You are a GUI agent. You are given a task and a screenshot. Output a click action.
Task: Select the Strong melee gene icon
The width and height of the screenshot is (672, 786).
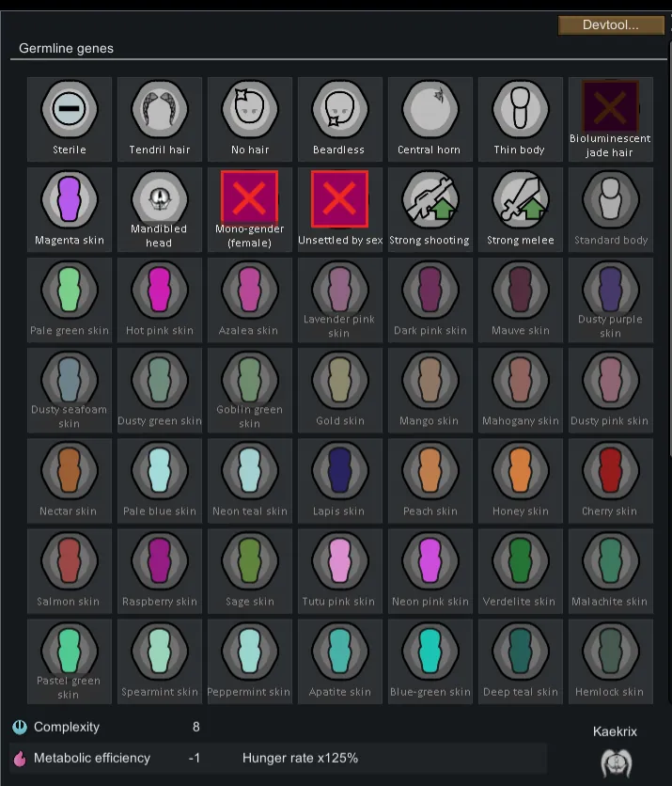point(520,199)
